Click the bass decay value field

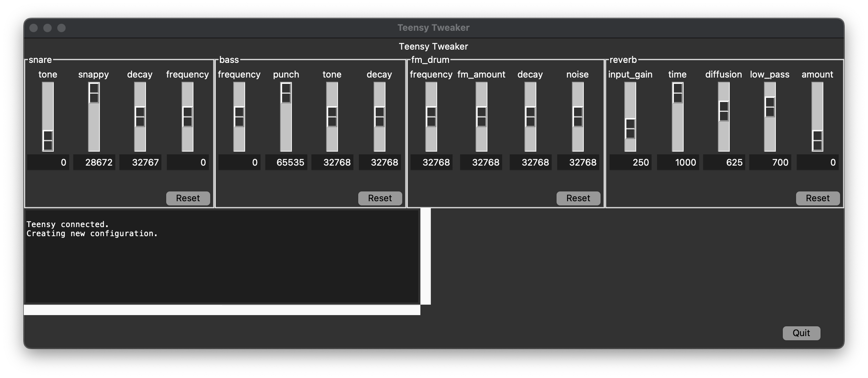click(x=380, y=162)
